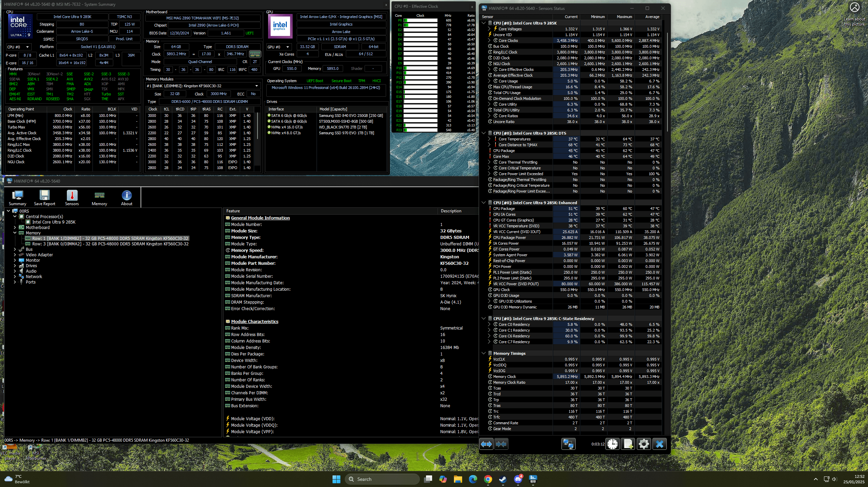The image size is (868, 487).
Task: Click General Module Information heading
Action: coord(260,218)
